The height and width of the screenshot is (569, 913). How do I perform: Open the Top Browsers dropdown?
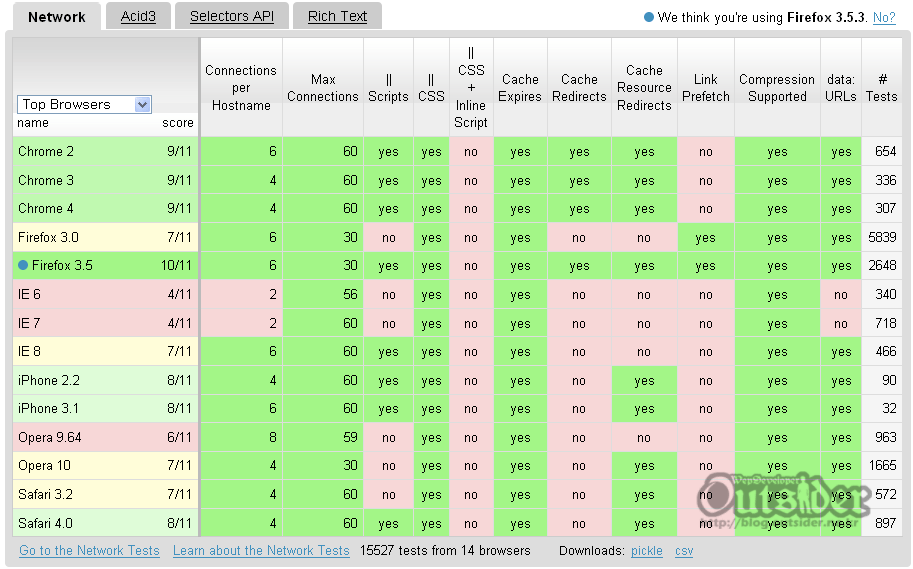(x=84, y=104)
